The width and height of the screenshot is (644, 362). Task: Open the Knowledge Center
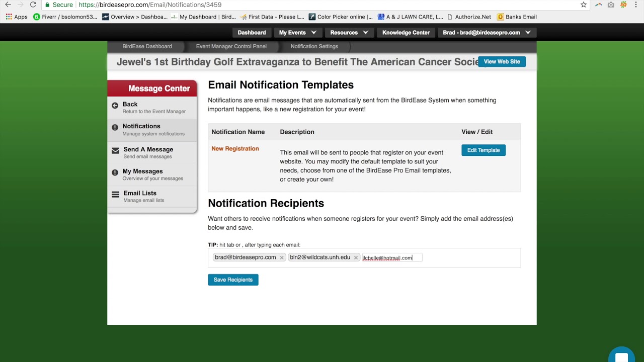coord(406,33)
